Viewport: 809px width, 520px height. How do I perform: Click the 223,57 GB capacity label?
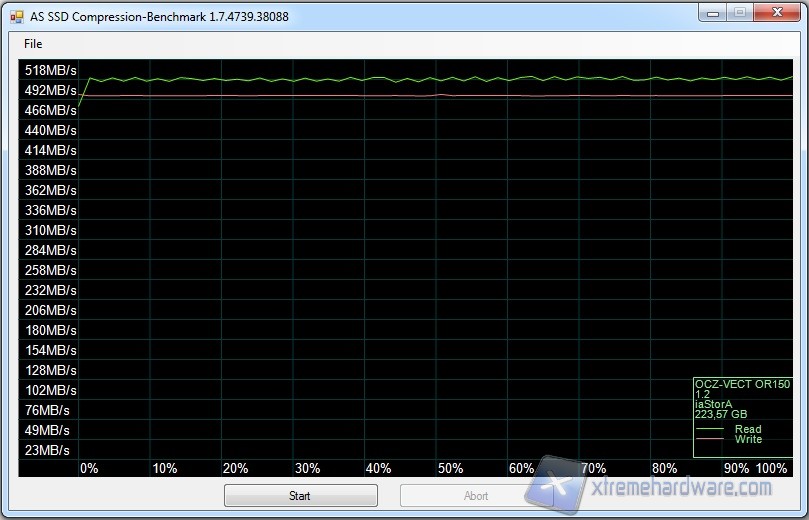click(721, 414)
